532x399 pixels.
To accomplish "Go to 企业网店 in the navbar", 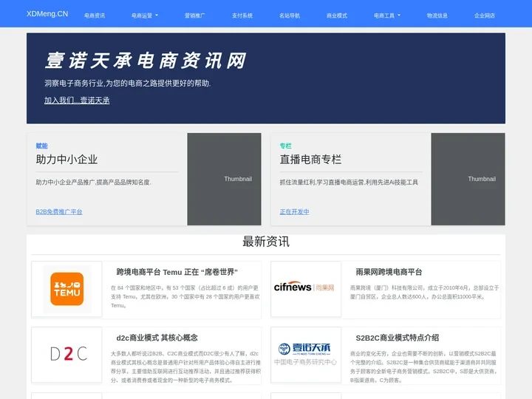I will pyautogui.click(x=485, y=16).
